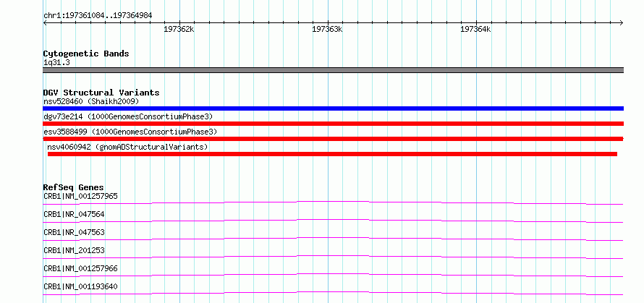
Task: Select the CRB1|NM_001257966 magenta gene line
Action: point(333,275)
